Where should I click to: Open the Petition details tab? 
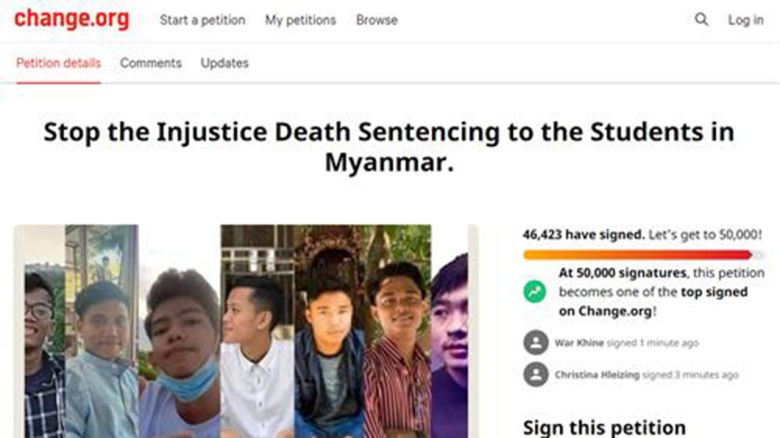[58, 63]
